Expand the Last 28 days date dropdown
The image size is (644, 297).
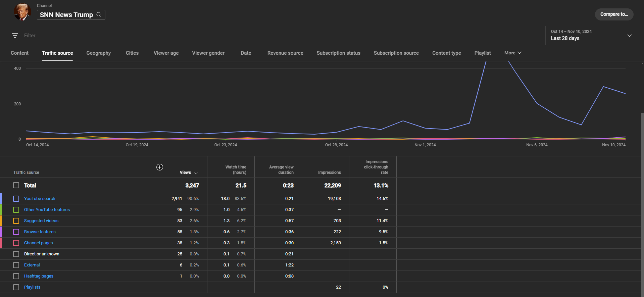click(629, 35)
